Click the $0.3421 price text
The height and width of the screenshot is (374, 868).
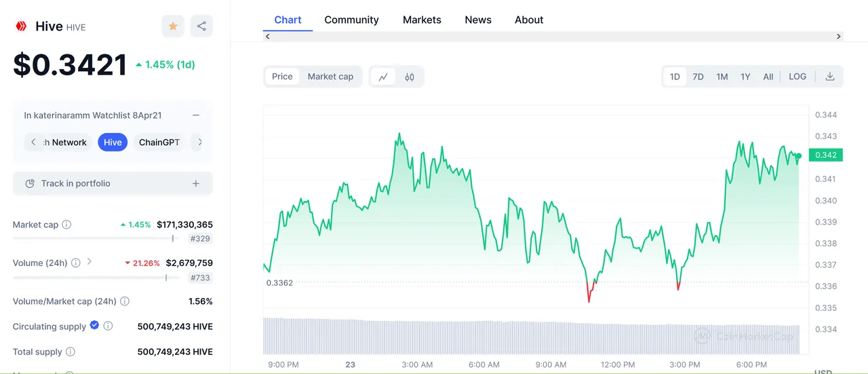(70, 64)
